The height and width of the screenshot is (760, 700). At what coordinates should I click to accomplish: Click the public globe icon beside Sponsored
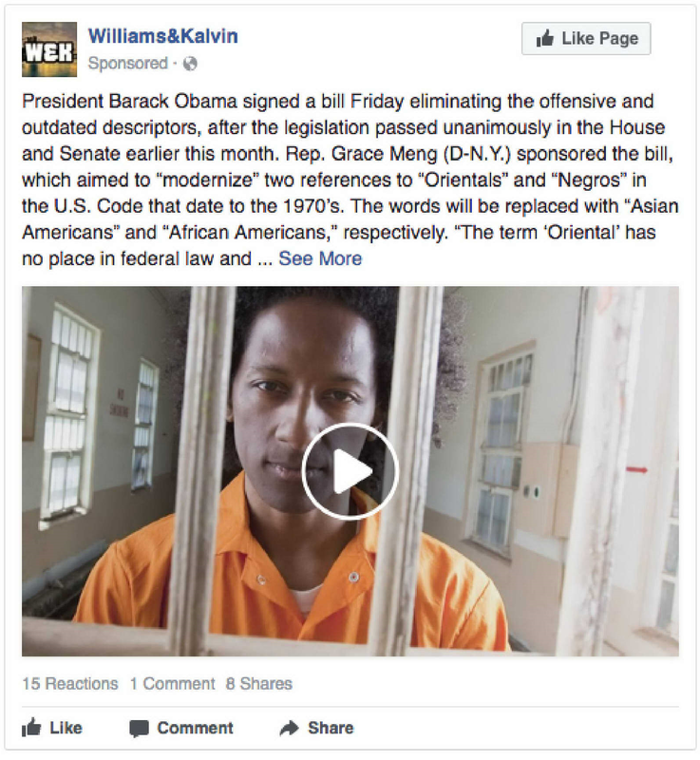[190, 64]
